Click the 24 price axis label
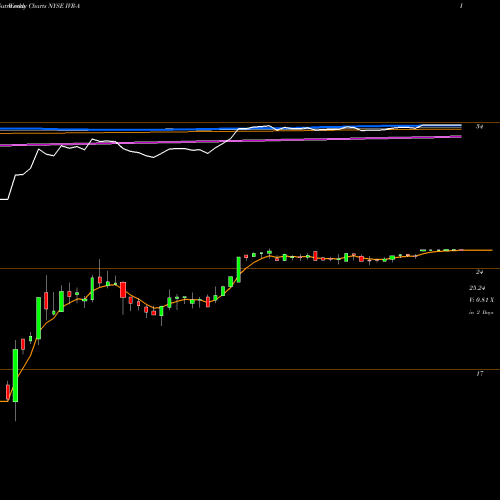500x500 pixels. [479, 272]
